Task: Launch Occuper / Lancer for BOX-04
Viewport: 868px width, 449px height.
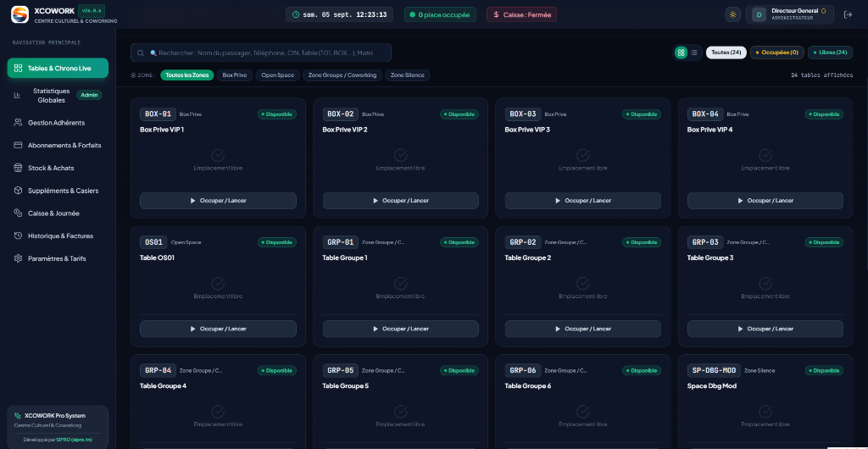Action: [x=765, y=201]
